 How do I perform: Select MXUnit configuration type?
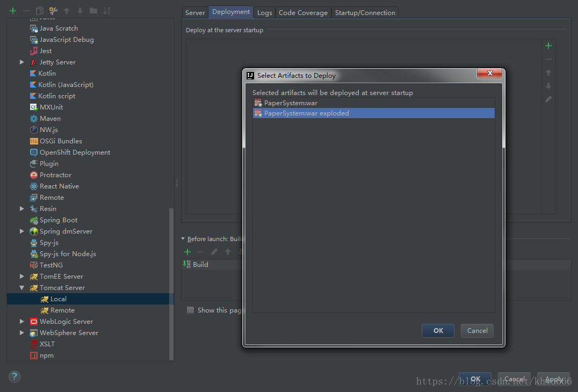51,107
